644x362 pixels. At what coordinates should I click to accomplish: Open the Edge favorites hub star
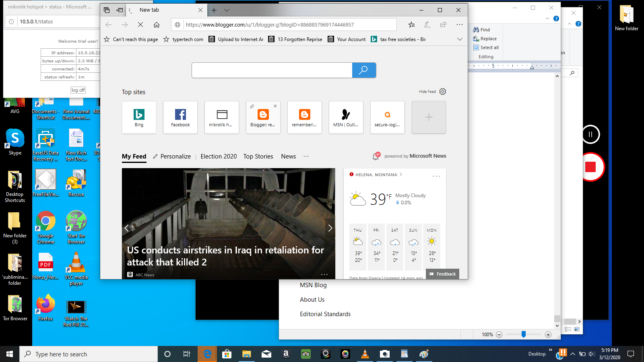(x=411, y=25)
